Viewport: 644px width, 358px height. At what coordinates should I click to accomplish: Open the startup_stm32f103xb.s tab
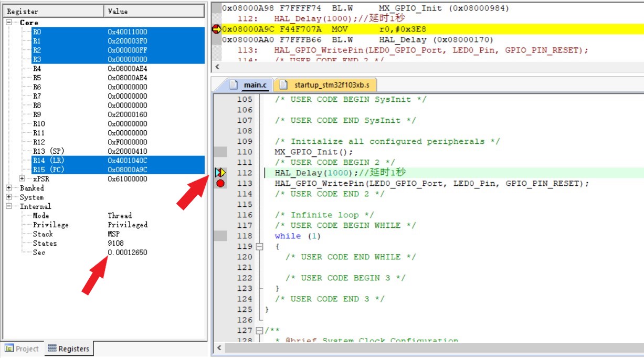(325, 85)
